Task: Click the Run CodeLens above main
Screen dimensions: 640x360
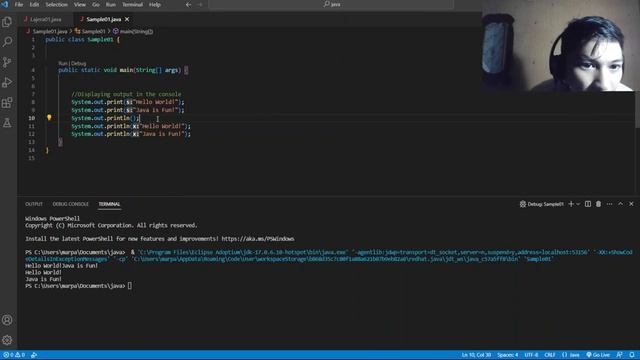Action: point(63,63)
